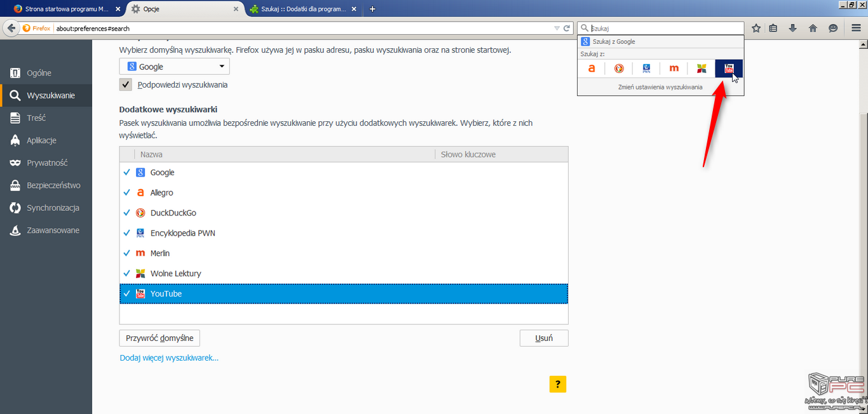Click the Firefox identity icon in address bar
The height and width of the screenshot is (414, 868).
(x=36, y=28)
